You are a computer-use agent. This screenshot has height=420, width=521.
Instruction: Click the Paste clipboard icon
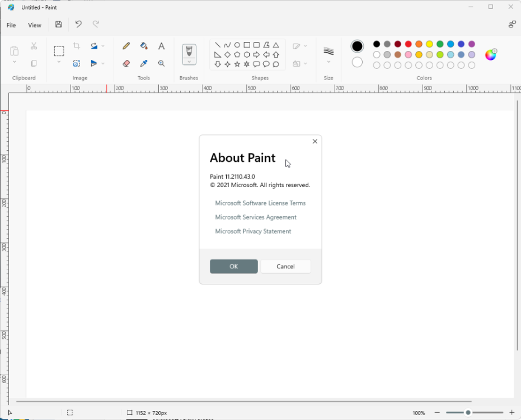[15, 51]
